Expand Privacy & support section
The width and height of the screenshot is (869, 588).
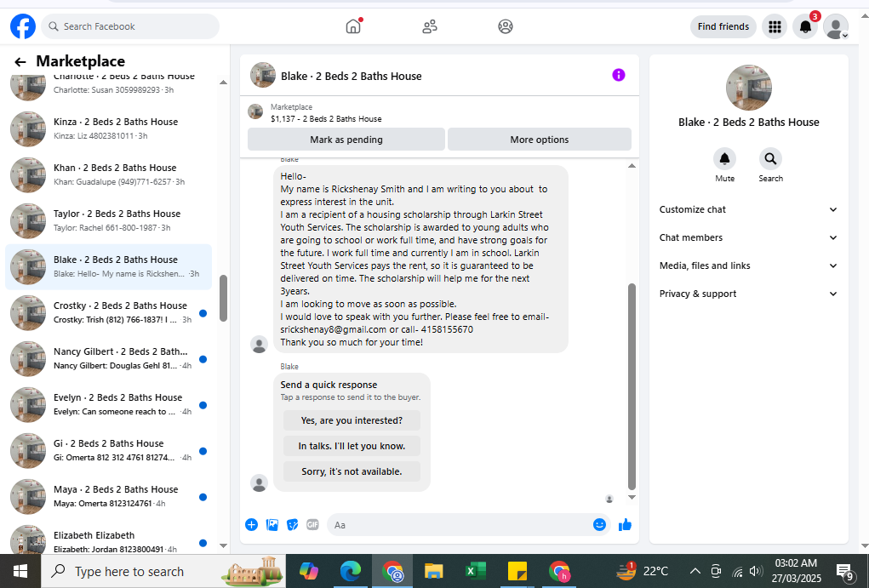tap(748, 294)
